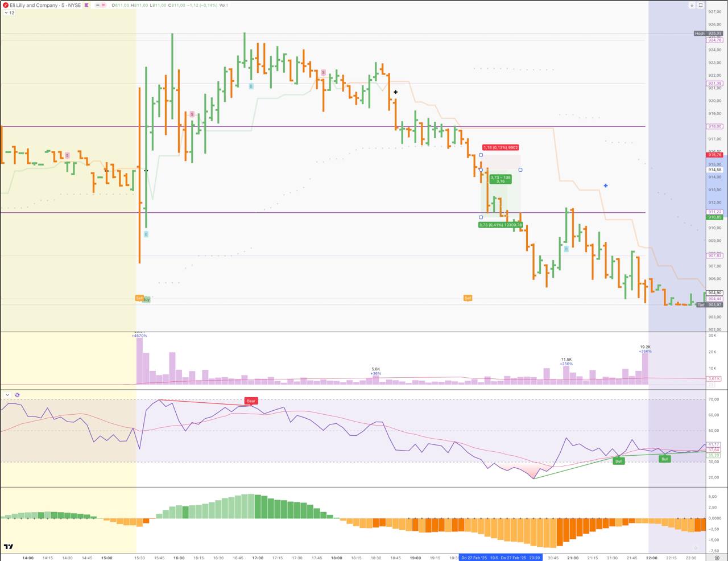Select the red 1,18 (0,13%) stop-loss label
Image resolution: width=728 pixels, height=561 pixels.
(x=500, y=147)
